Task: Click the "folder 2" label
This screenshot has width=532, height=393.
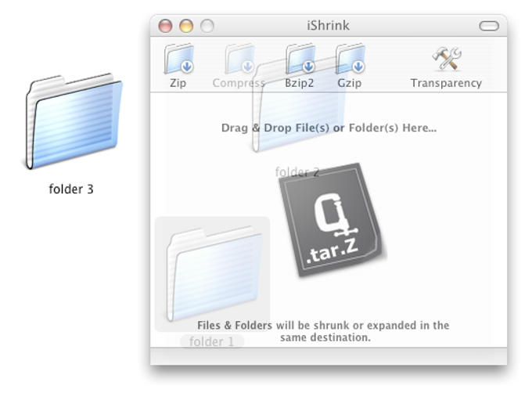Action: 297,172
